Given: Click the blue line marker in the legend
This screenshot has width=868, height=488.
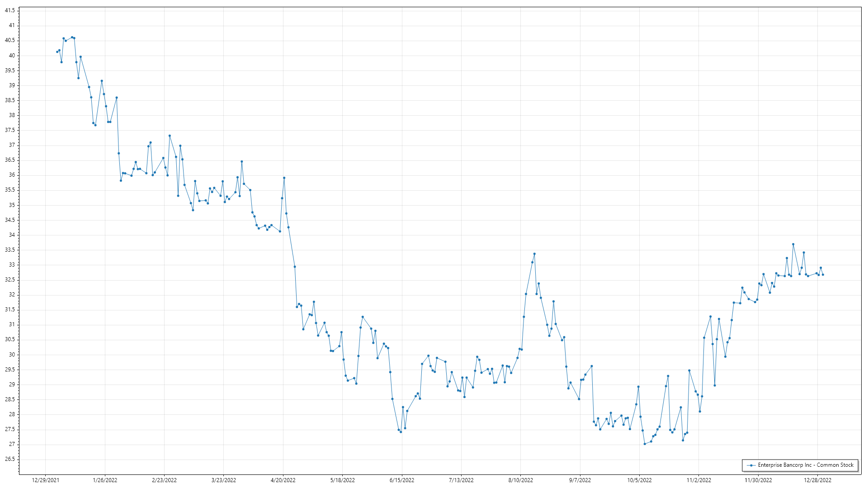Looking at the screenshot, I should (751, 465).
